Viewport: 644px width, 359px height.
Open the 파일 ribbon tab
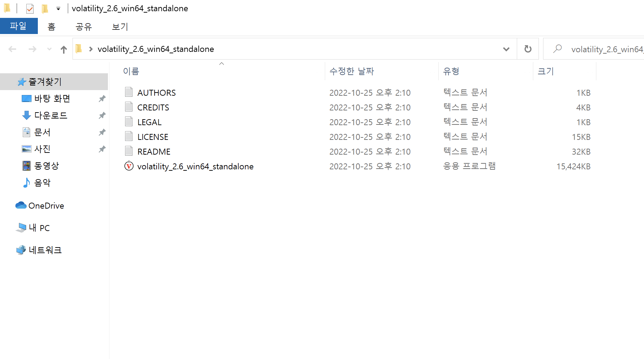19,26
